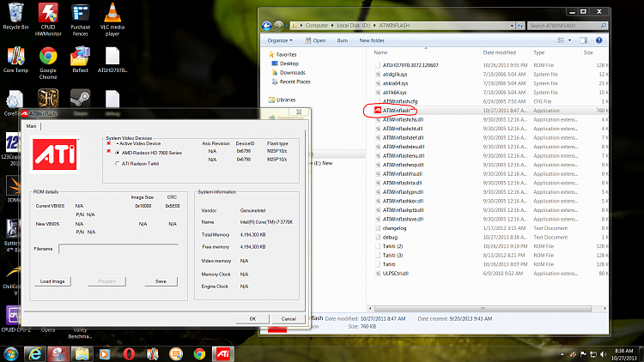Image resolution: width=644 pixels, height=362 pixels.
Task: Open the Snipping Tool taskbar icon
Action: tap(58, 353)
